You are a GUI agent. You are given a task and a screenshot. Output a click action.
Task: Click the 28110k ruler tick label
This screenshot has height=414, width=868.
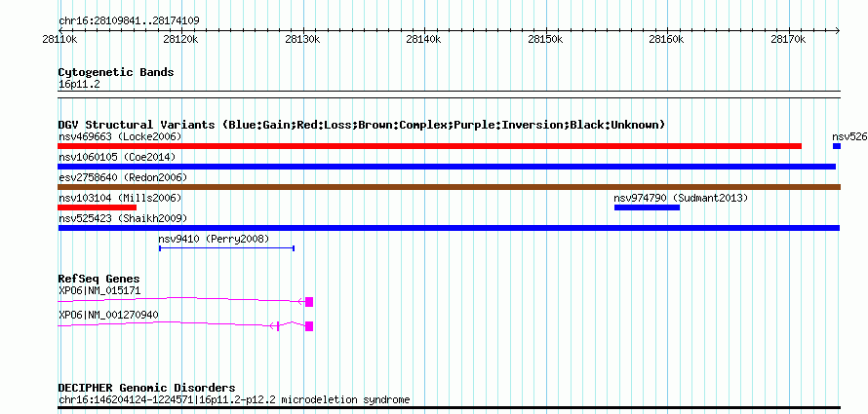59,39
